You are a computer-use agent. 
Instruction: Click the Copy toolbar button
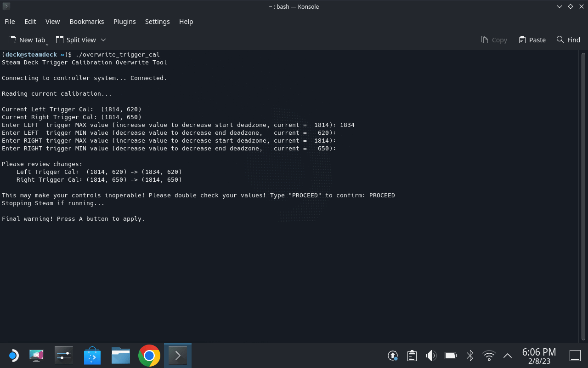pyautogui.click(x=494, y=40)
